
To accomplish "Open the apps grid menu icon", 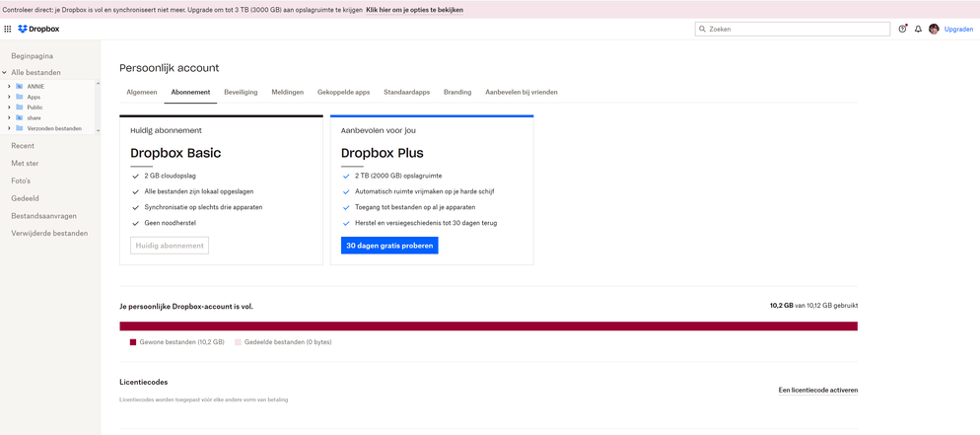I will pyautogui.click(x=8, y=29).
